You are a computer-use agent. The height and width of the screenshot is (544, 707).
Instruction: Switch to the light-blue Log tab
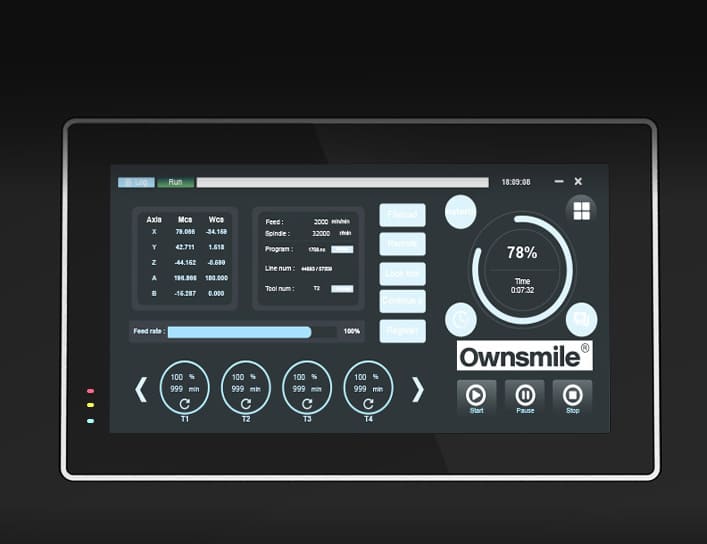pos(136,182)
